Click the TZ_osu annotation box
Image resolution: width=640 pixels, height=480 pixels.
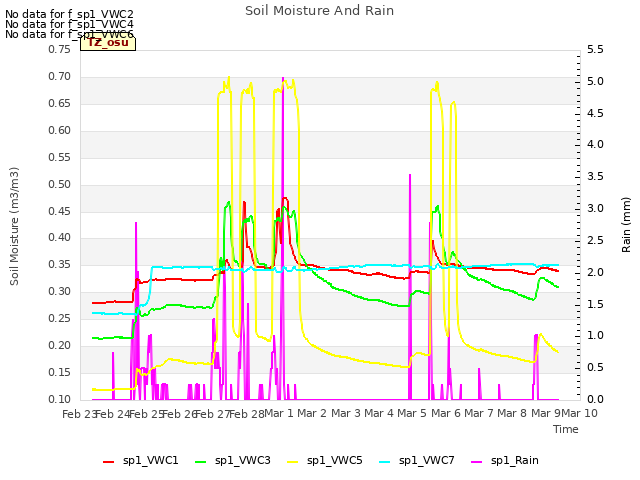tap(108, 43)
